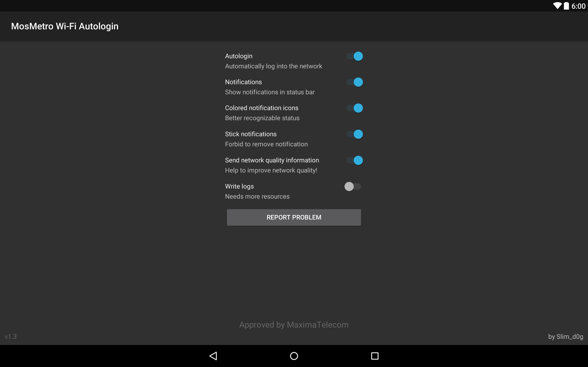Enable the Write logs switch
The height and width of the screenshot is (367, 588).
pyautogui.click(x=353, y=186)
